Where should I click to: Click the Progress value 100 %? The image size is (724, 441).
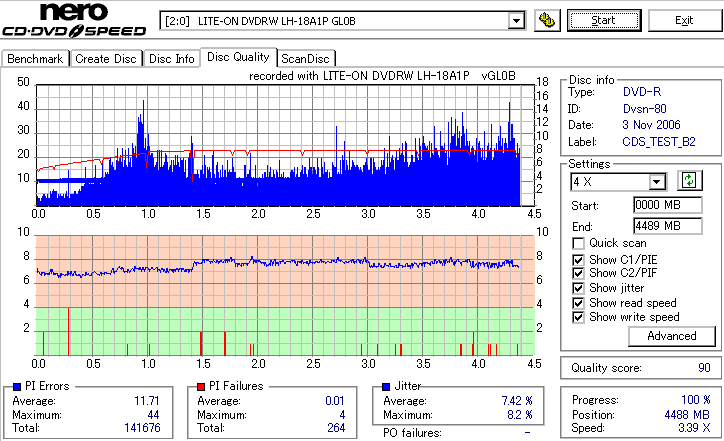[x=696, y=400]
